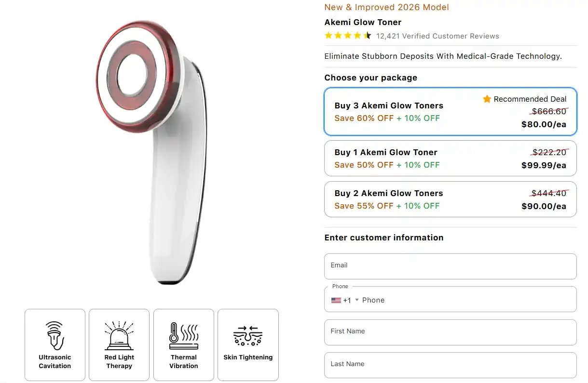Select the Buy 1 Akemi Glow Toner package

(x=450, y=158)
